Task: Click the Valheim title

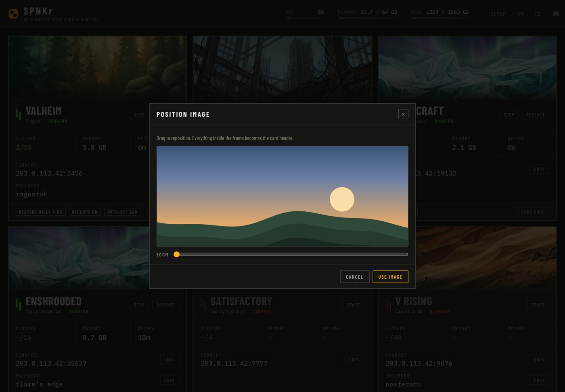Action: 44,111
